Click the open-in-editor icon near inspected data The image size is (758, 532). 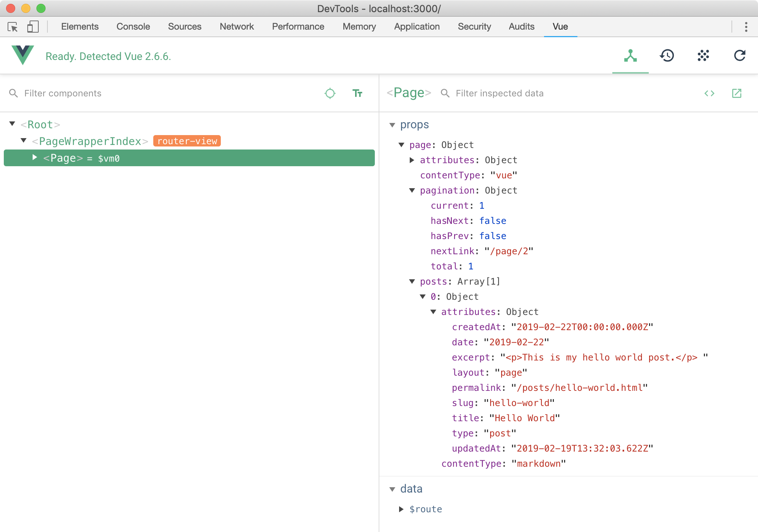coord(736,93)
